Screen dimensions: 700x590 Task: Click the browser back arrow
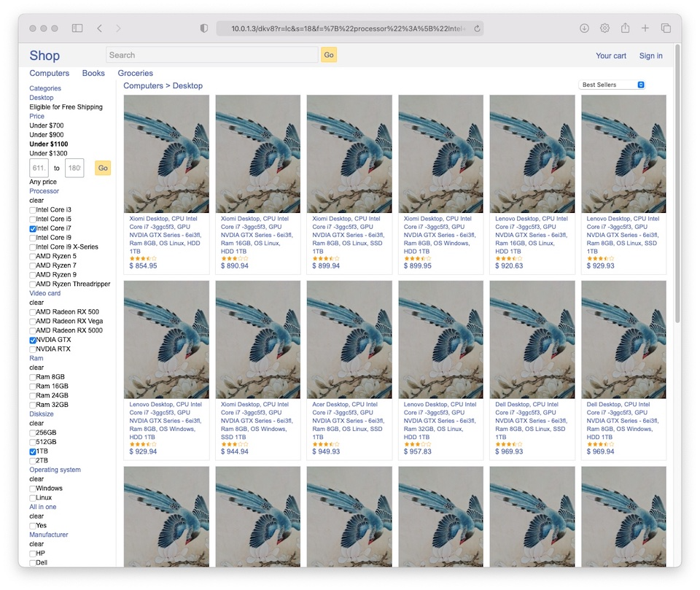pos(99,28)
